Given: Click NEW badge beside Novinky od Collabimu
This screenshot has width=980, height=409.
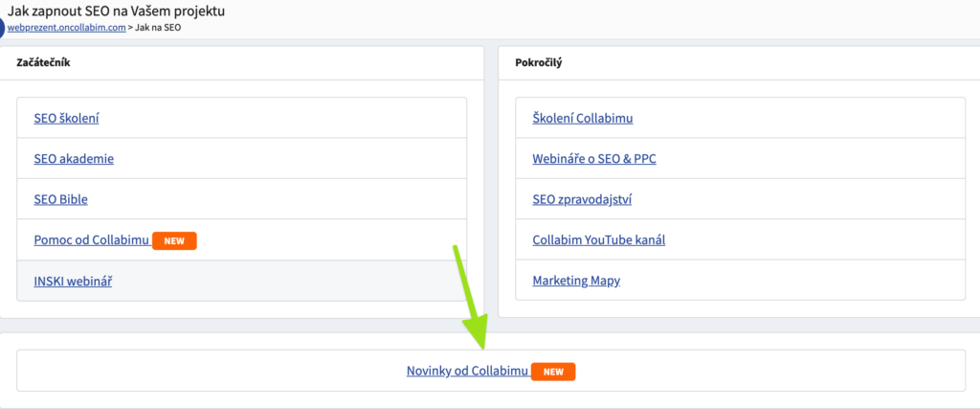Looking at the screenshot, I should 553,372.
